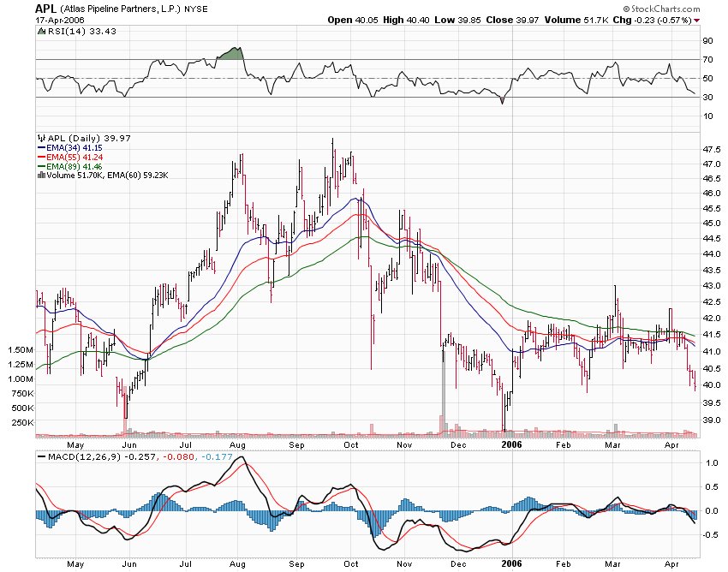
Task: Click Aug label under price panel
Action: click(238, 445)
